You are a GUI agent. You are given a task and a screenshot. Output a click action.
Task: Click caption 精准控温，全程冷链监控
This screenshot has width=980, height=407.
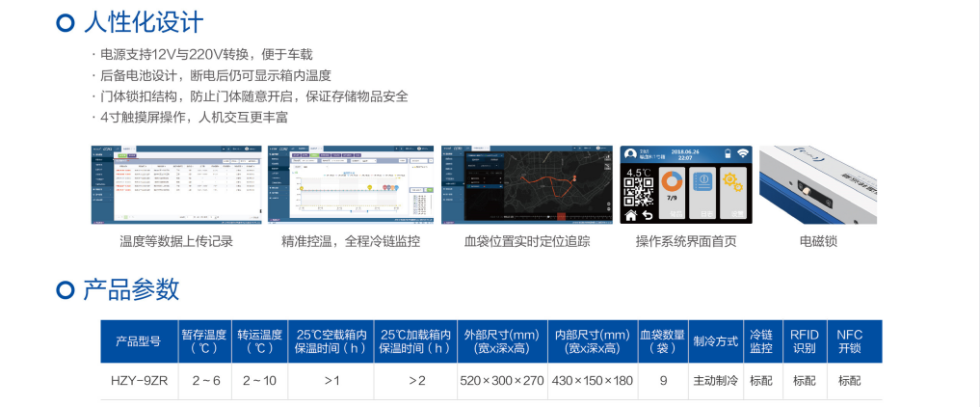pyautogui.click(x=351, y=241)
